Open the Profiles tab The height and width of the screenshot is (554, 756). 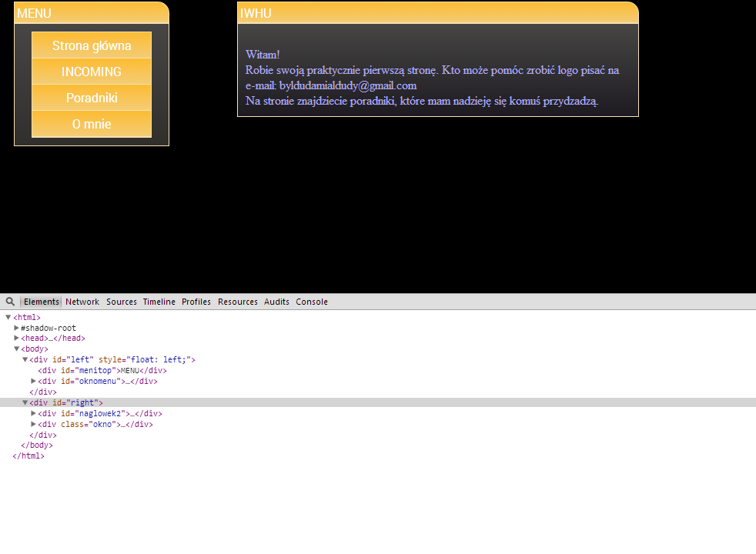click(x=196, y=302)
